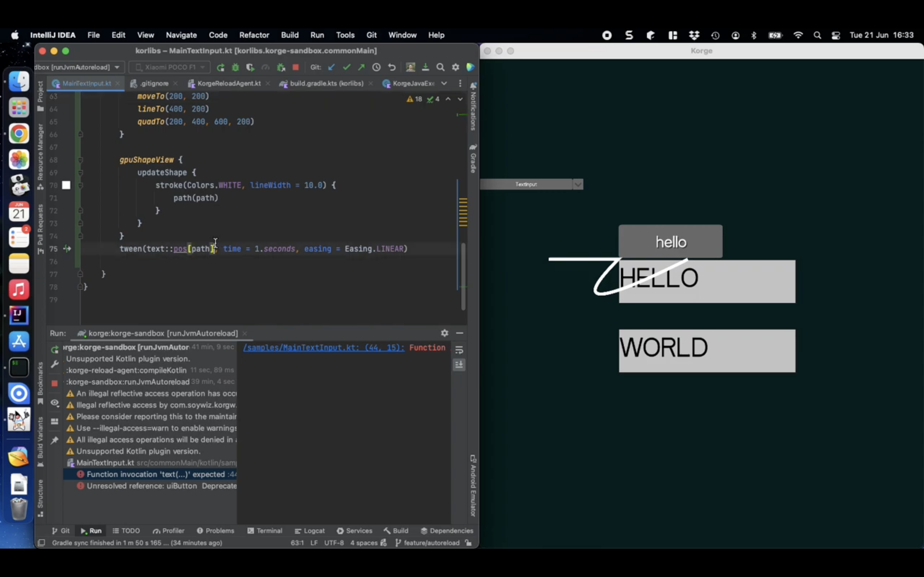Toggle scroll to end in Run console

pyautogui.click(x=459, y=365)
